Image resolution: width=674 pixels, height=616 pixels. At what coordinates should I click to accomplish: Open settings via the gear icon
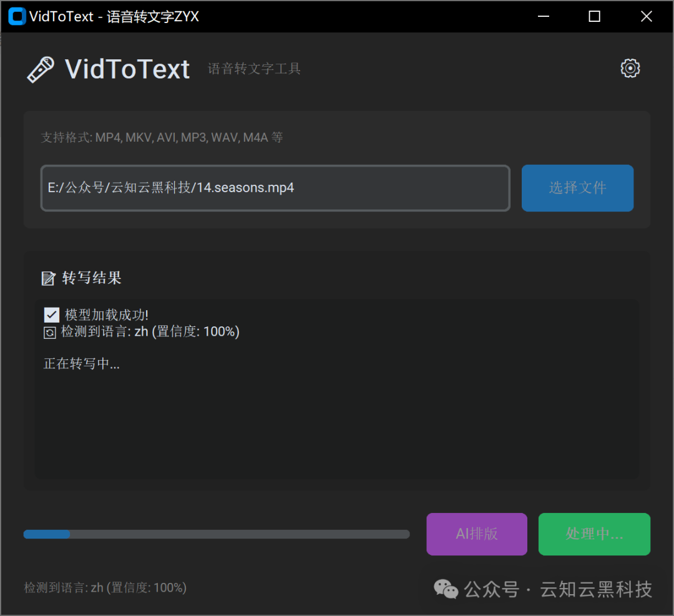(630, 69)
